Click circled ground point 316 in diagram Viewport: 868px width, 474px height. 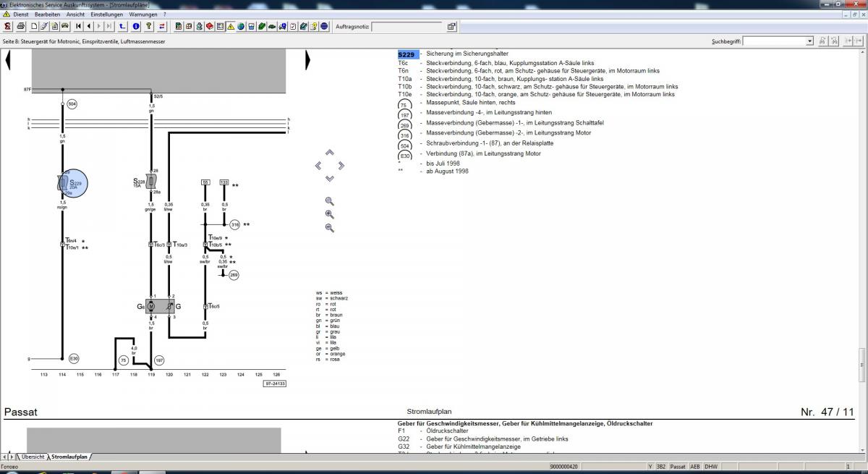[234, 225]
